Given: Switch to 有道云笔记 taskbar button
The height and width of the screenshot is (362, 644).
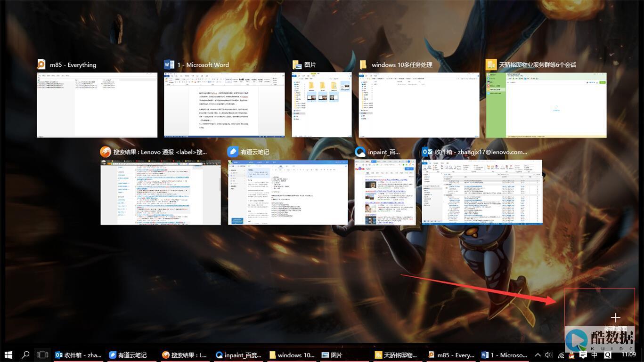Looking at the screenshot, I should (x=132, y=355).
